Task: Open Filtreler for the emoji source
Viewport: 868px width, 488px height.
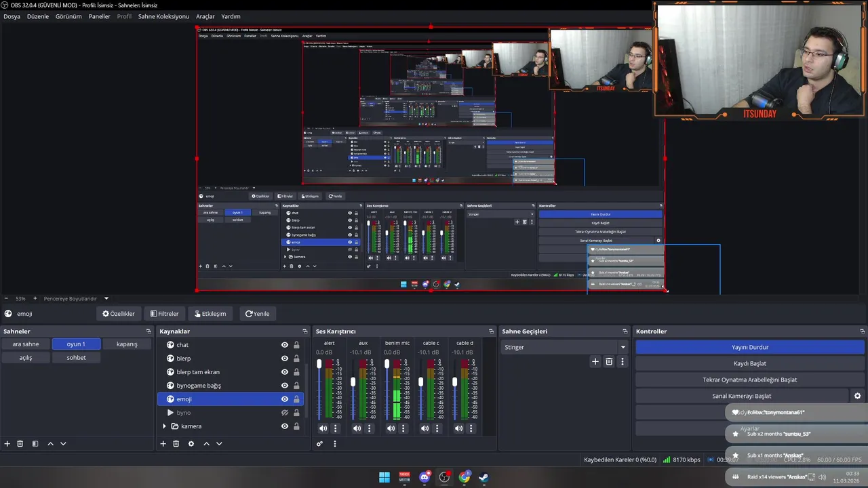Action: [164, 314]
